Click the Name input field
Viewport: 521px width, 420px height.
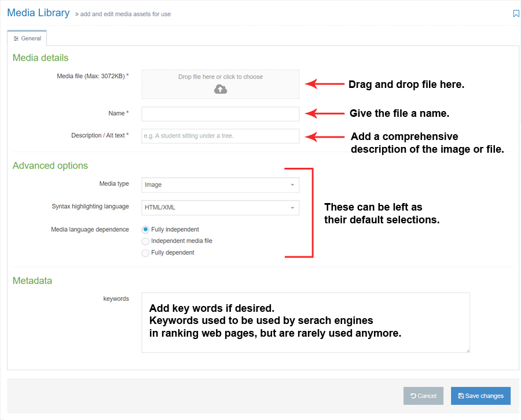click(x=221, y=114)
